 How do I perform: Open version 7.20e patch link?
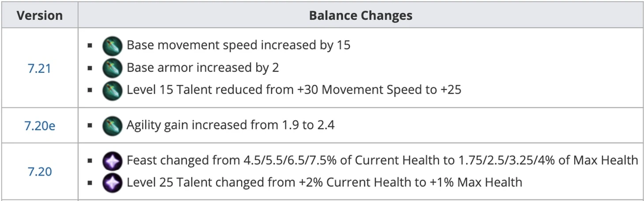39,126
